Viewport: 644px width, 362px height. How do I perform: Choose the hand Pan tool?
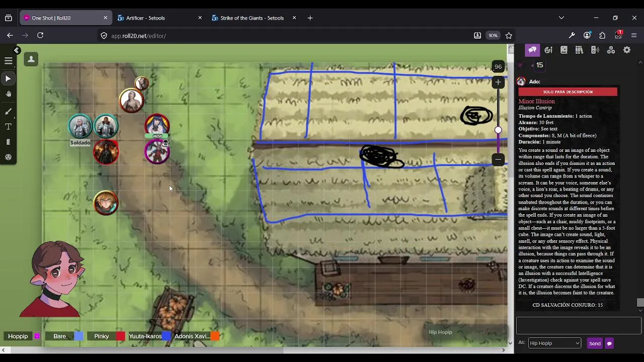pos(8,94)
